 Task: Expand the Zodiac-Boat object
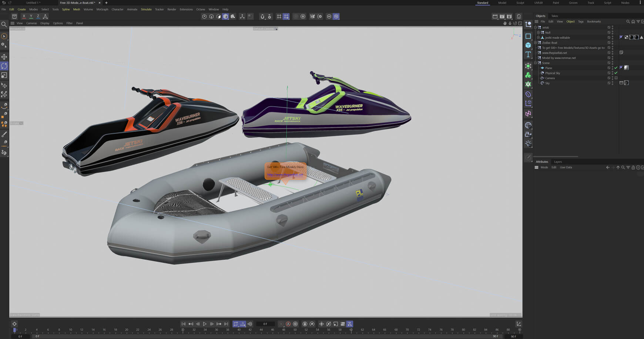pos(535,43)
